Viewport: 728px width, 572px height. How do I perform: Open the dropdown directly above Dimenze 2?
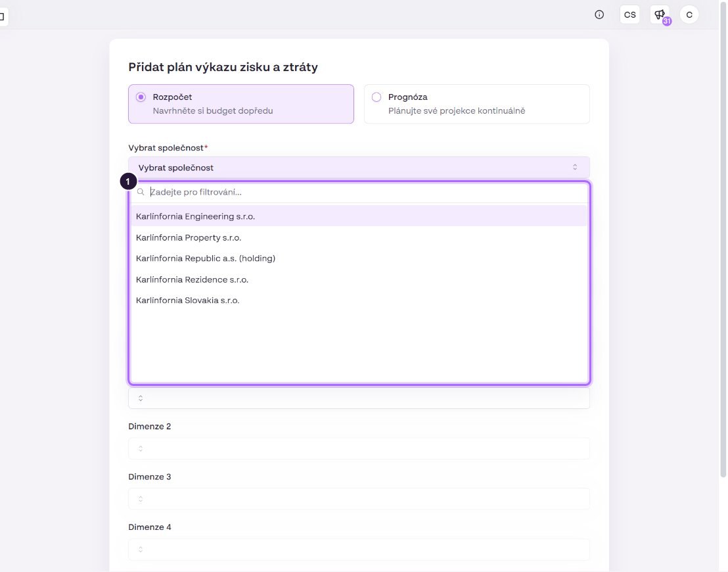pos(359,398)
